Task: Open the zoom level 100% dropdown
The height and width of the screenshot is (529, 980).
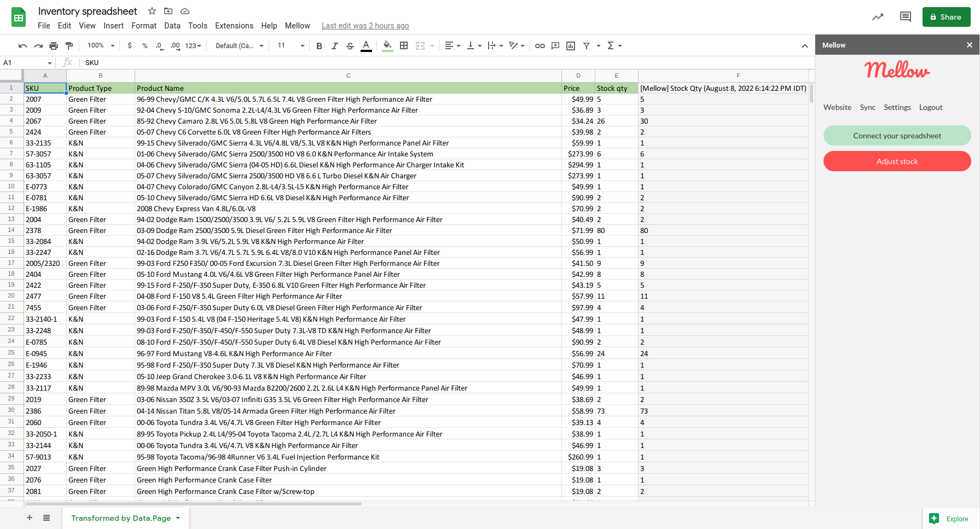Action: click(x=101, y=46)
